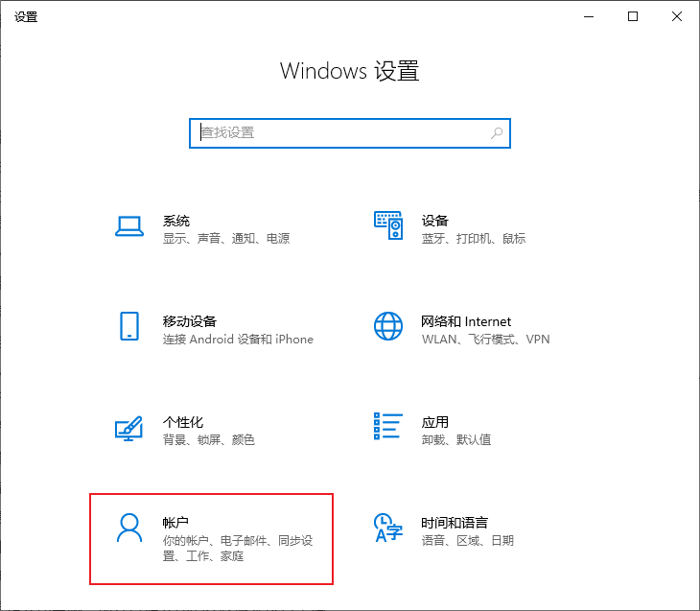Click the magnifier icon in search box
This screenshot has width=700, height=611.
tap(497, 132)
